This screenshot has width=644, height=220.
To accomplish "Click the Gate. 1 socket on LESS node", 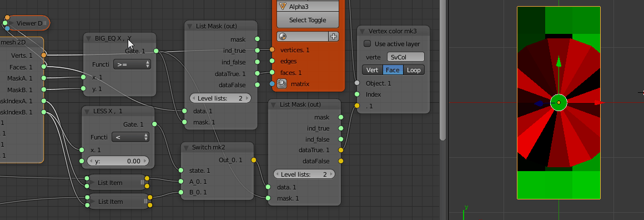I will click(x=154, y=124).
